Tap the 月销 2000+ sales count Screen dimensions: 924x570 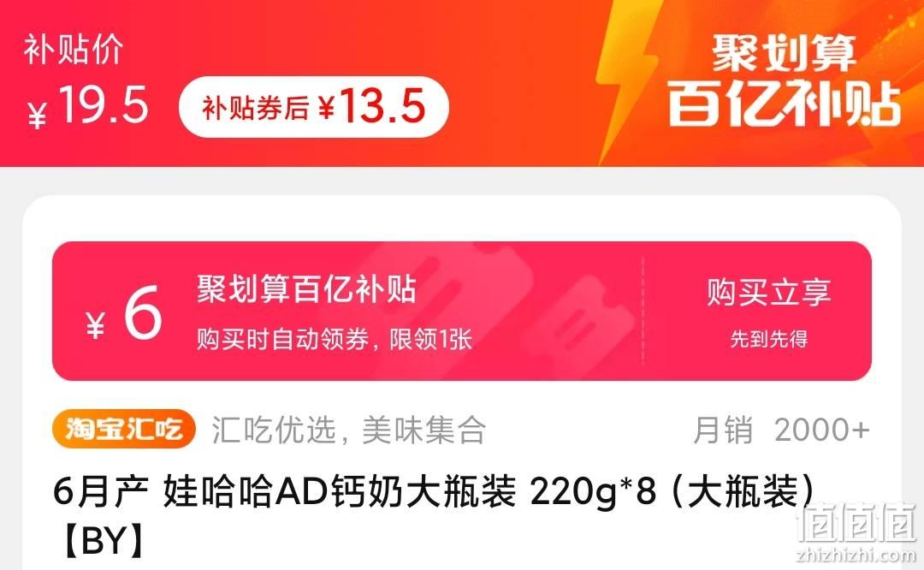781,430
